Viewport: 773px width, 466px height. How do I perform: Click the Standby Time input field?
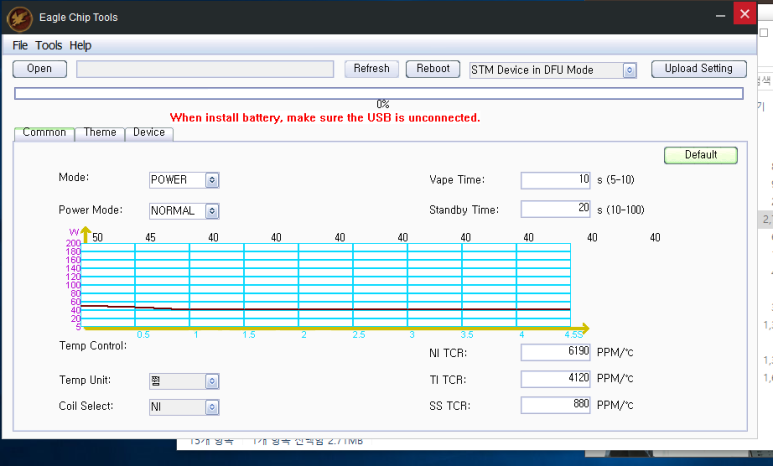pos(555,209)
